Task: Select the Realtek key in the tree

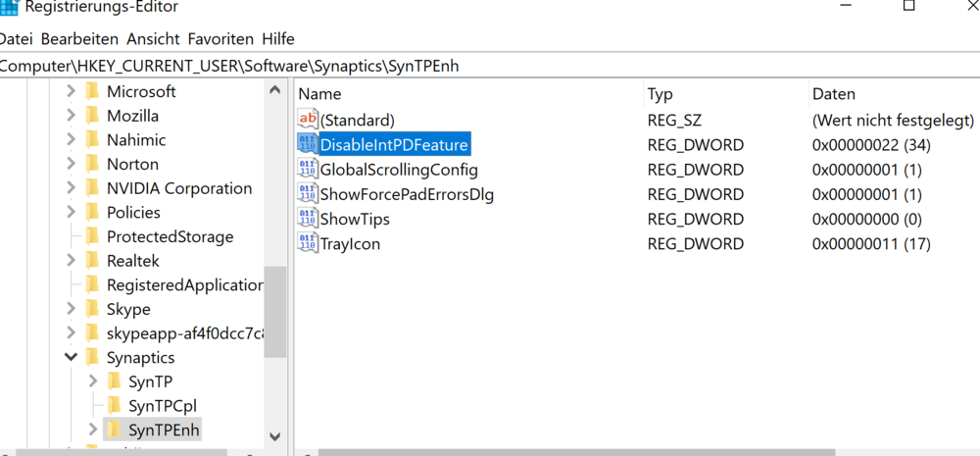Action: (132, 261)
